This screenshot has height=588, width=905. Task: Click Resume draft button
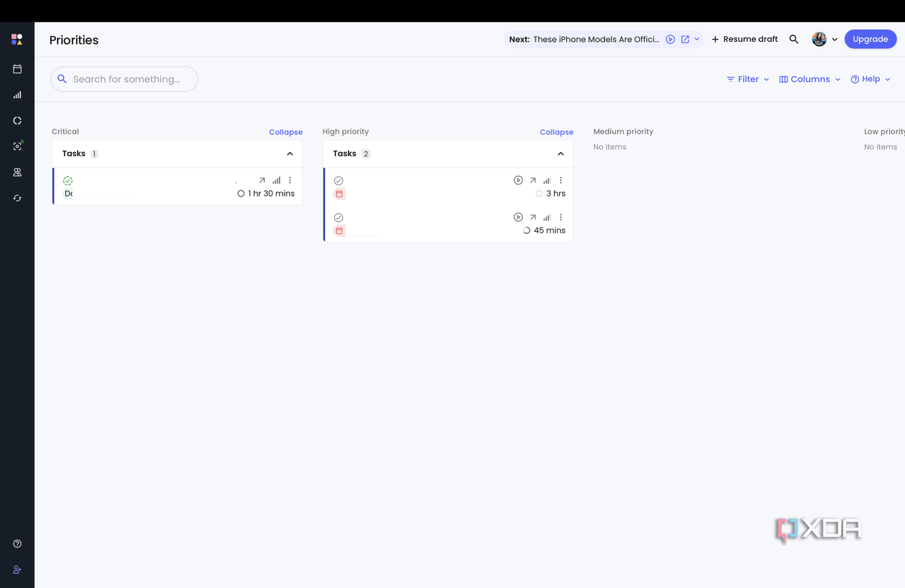[x=745, y=40]
